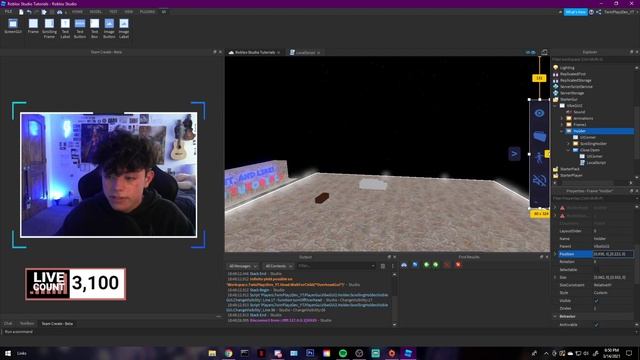The width and height of the screenshot is (640, 360).
Task: Open the FILE menu
Action: coord(8,12)
